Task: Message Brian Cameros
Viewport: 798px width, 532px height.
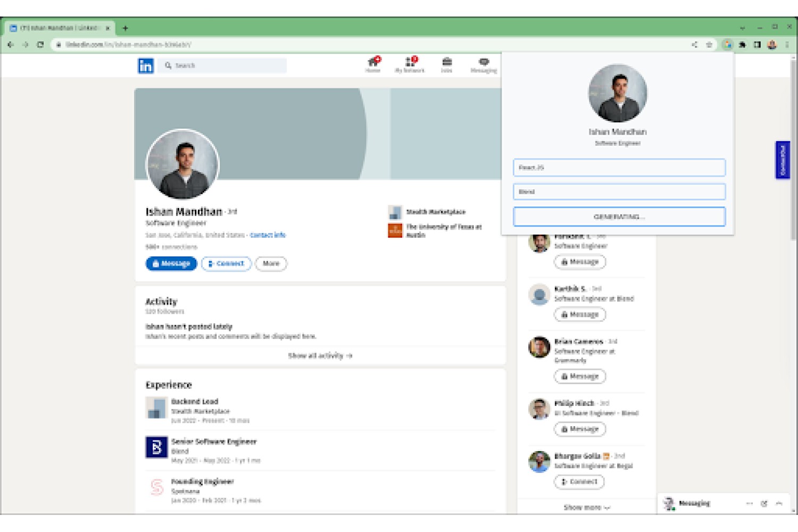Action: tap(580, 376)
